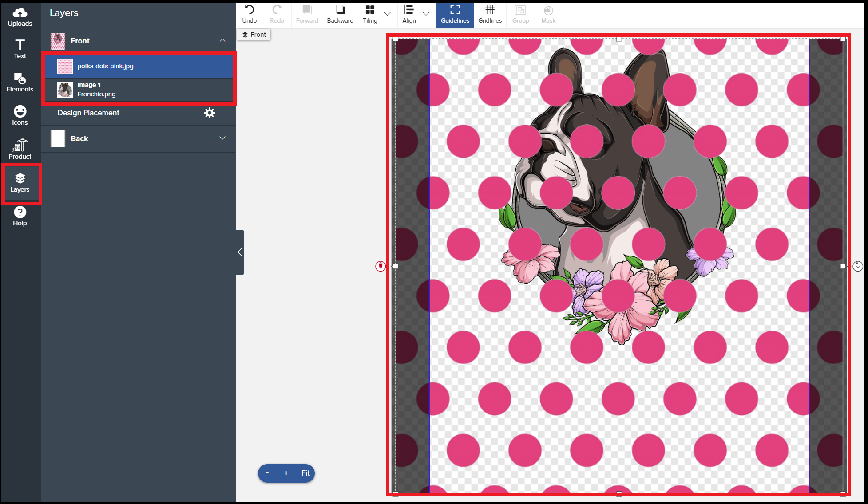
Task: Zoom out with the minus button
Action: coord(267,473)
